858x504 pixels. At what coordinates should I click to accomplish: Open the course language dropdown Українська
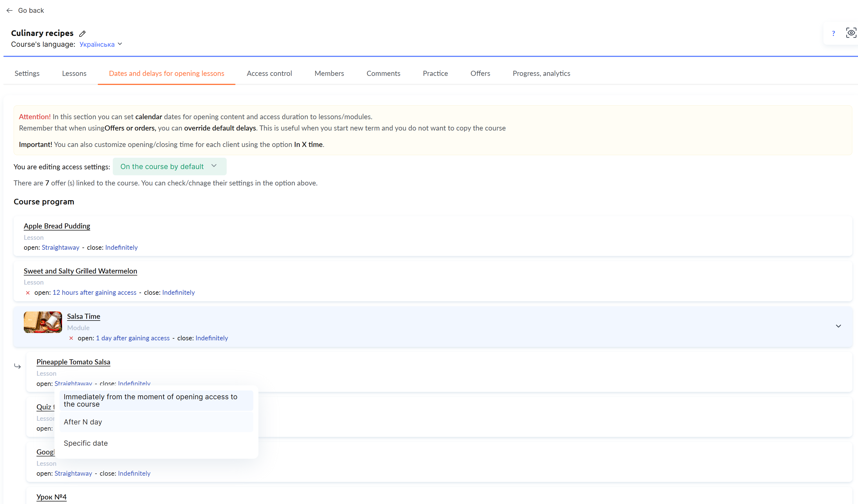pos(100,44)
